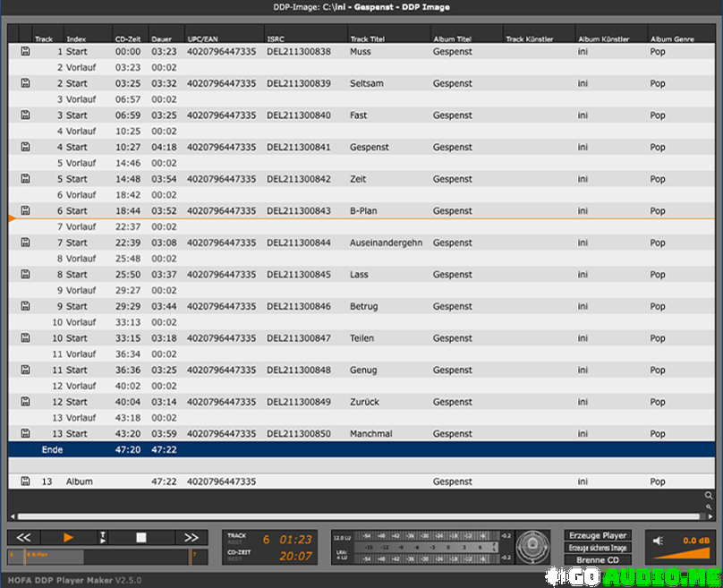Click the play-from-marker cursor button

pos(103,537)
